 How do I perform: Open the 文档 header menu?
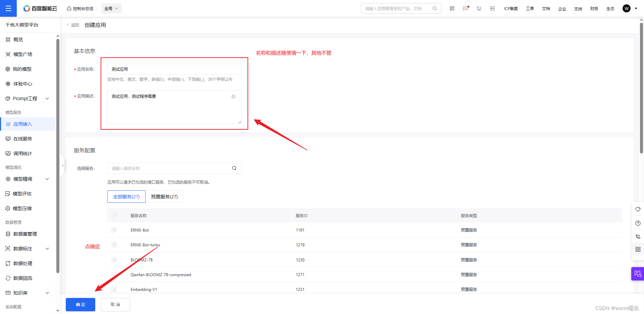546,9
